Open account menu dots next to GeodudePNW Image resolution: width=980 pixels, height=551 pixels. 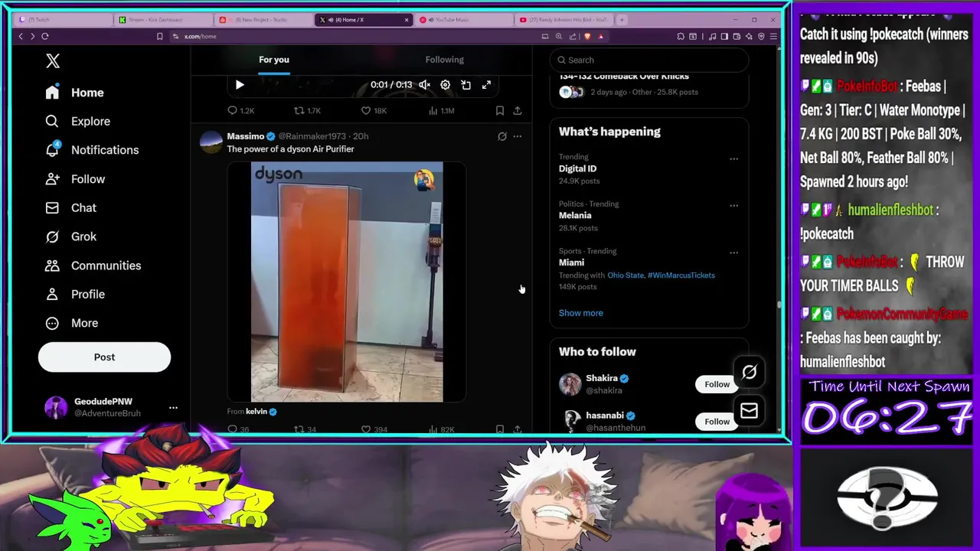point(173,408)
